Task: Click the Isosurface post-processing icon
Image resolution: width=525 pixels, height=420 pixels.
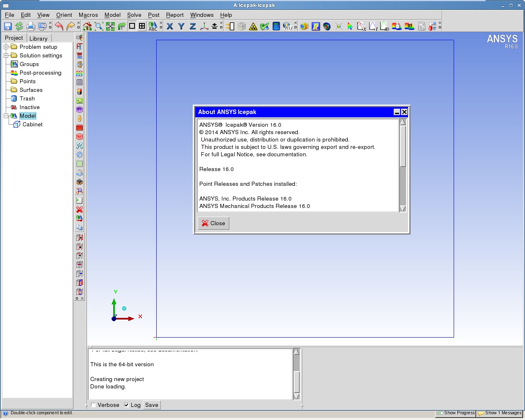Action: point(327,26)
